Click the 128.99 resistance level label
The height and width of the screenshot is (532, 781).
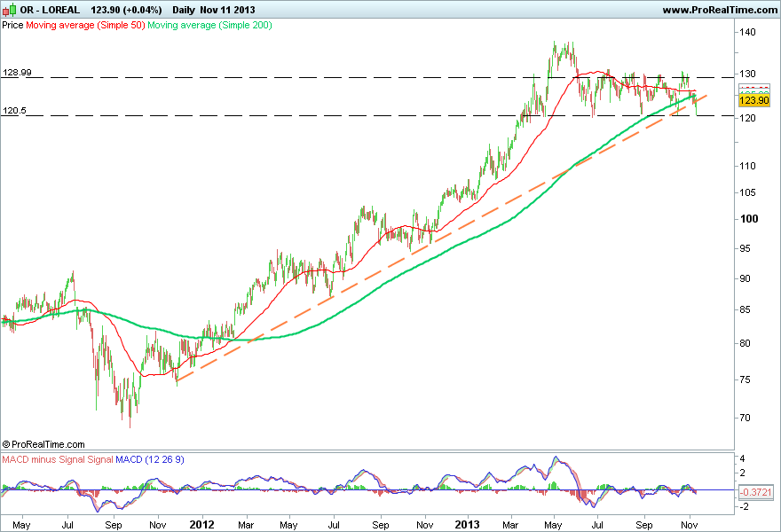(x=17, y=72)
